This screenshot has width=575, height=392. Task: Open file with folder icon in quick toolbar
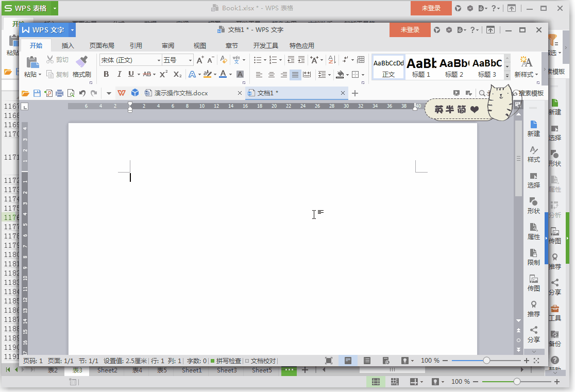[25, 93]
